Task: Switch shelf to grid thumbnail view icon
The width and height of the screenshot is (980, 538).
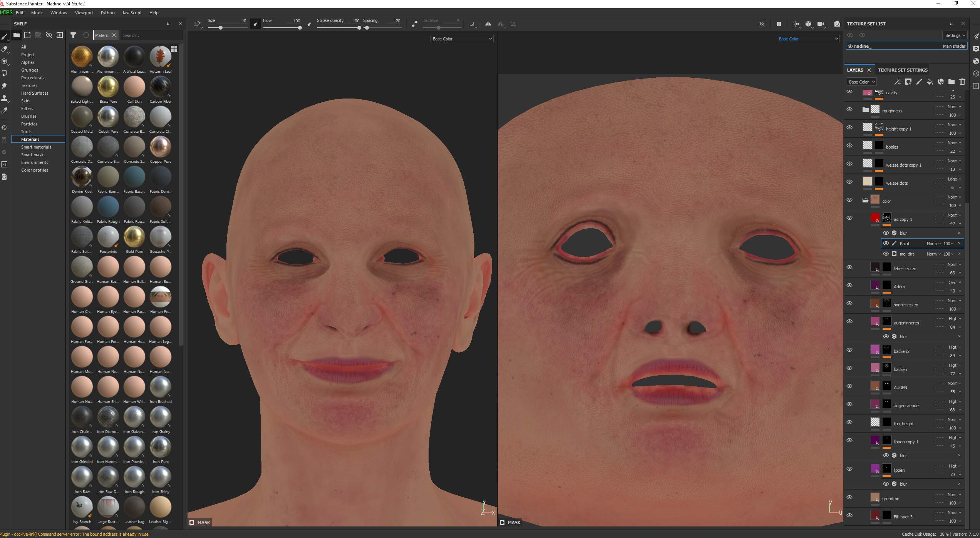Action: click(x=174, y=49)
